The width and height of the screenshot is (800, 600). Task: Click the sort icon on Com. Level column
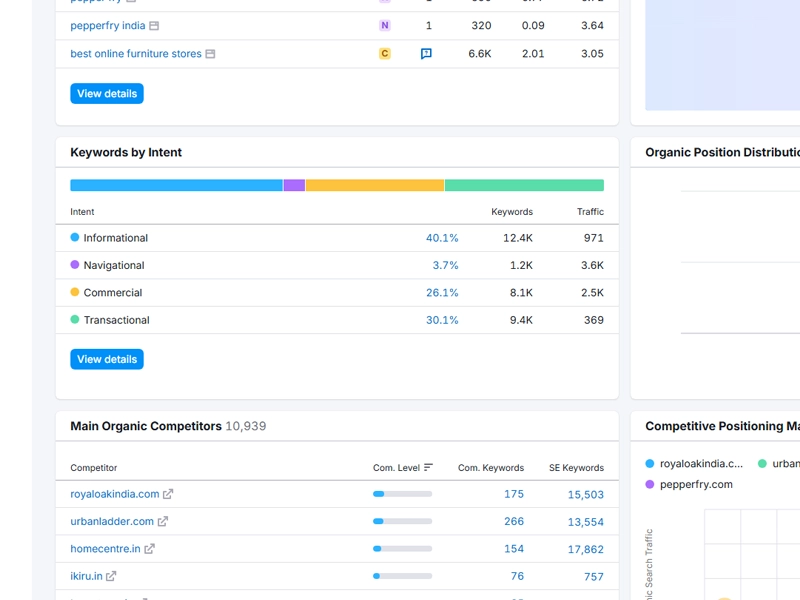coord(428,466)
